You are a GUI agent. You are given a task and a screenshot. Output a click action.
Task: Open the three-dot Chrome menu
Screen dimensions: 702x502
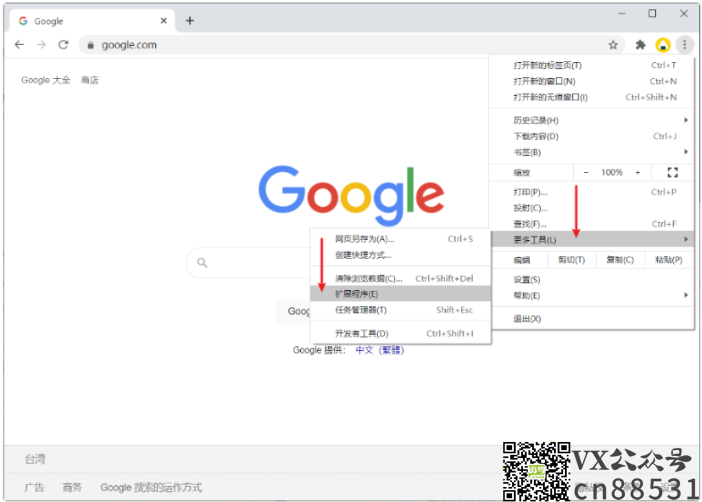685,45
